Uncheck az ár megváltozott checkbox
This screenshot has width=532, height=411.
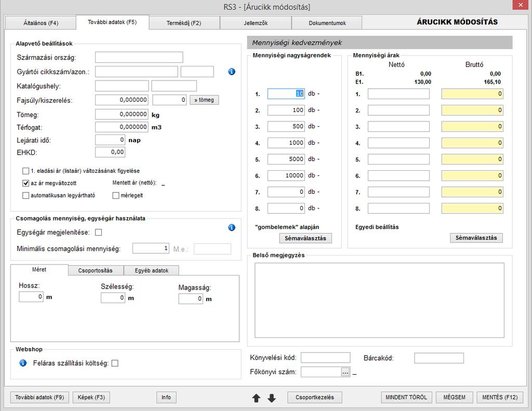pyautogui.click(x=26, y=183)
